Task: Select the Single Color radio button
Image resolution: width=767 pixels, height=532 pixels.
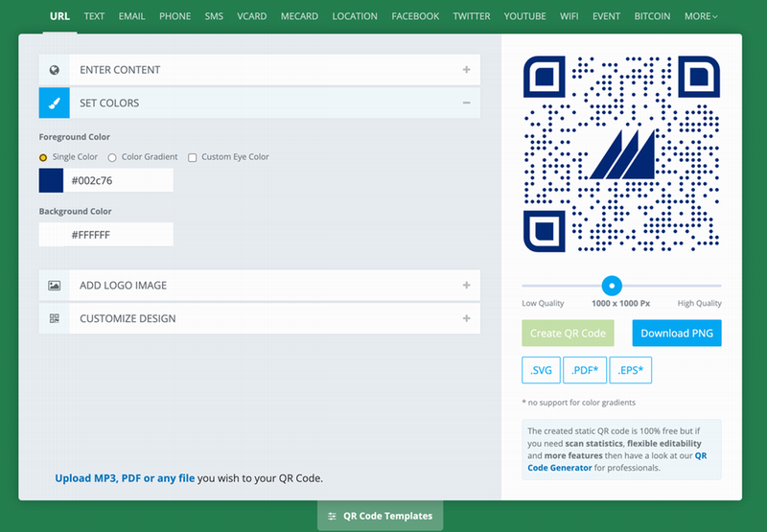Action: point(43,157)
